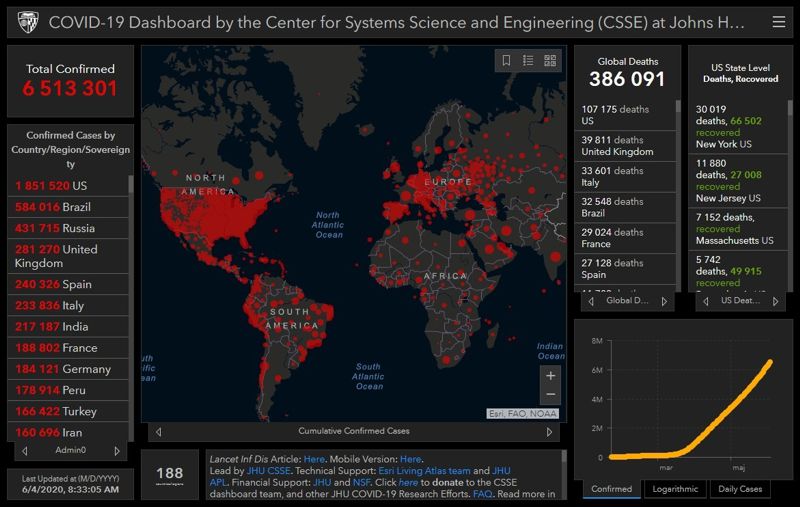The image size is (800, 507).
Task: Open the Lancet article Here link
Action: click(x=314, y=459)
